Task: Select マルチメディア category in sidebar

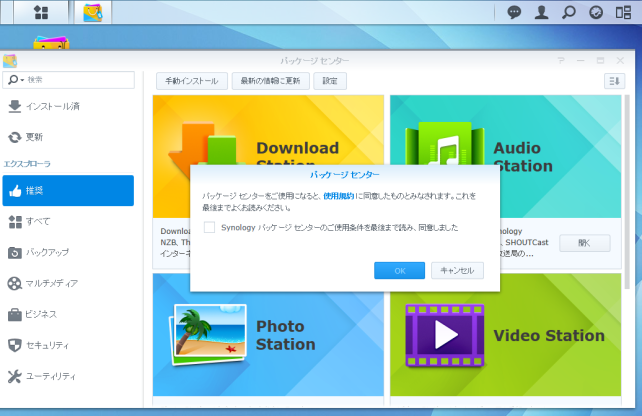Action: click(x=68, y=283)
